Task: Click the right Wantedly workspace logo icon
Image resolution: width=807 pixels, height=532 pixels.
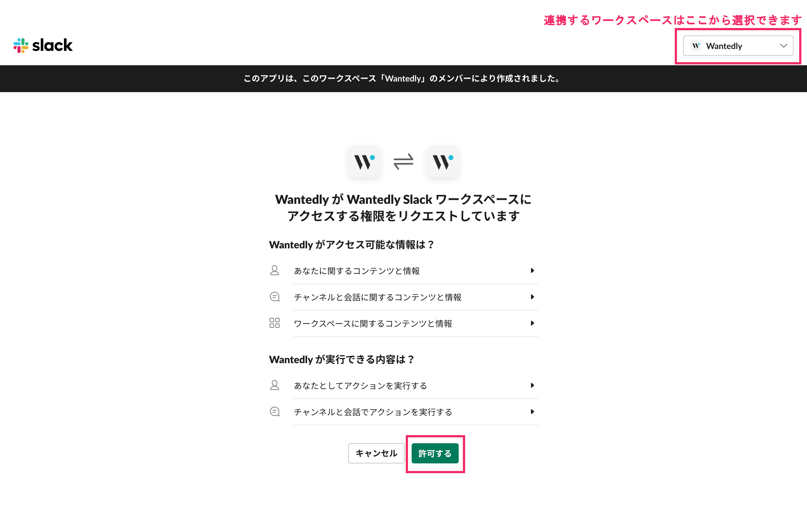Action: [443, 162]
